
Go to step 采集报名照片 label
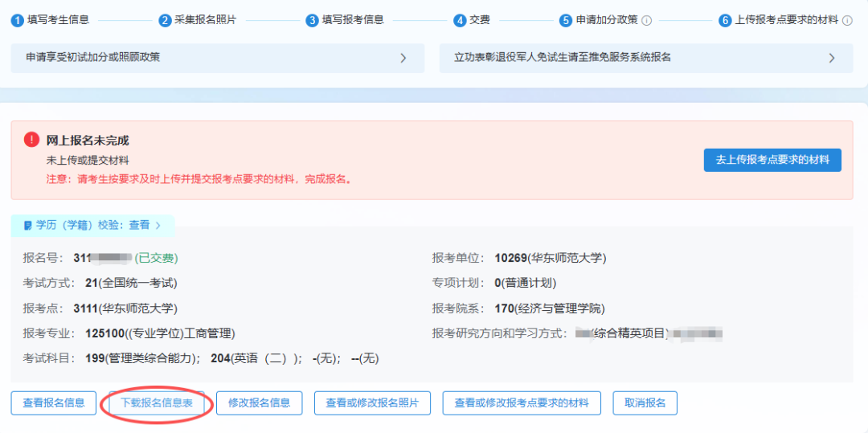pyautogui.click(x=206, y=20)
